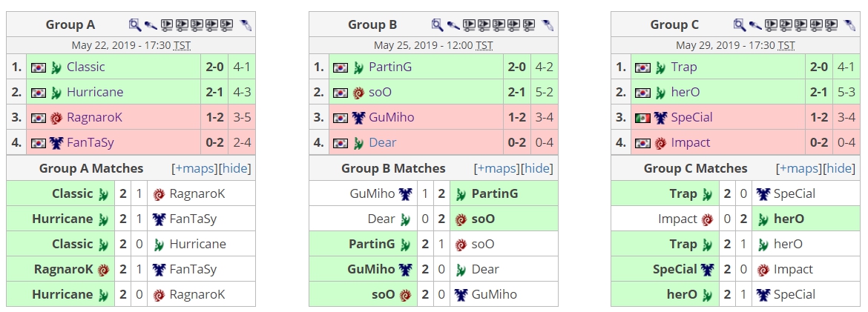Open the Group C preview magnifier icon
The image size is (868, 312).
[x=739, y=25]
